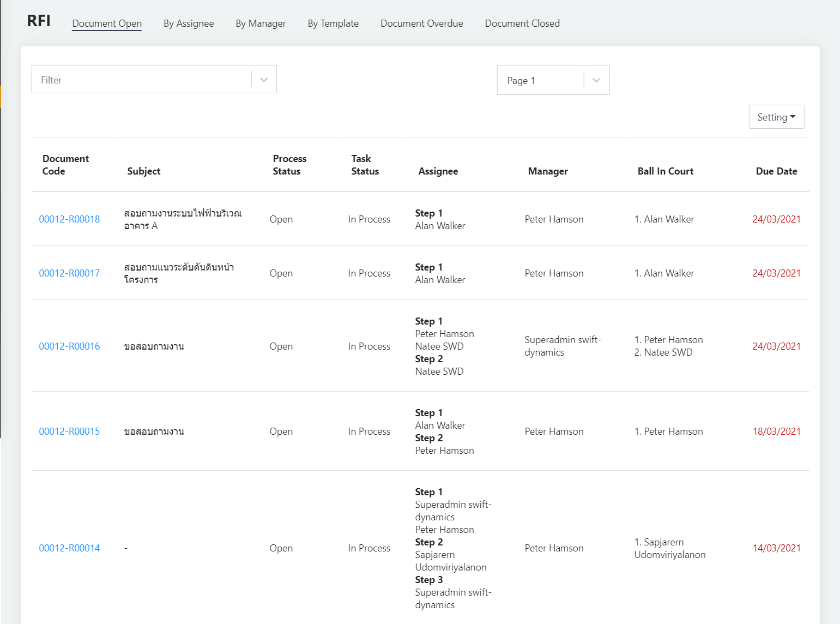Open the Setting dropdown button
The height and width of the screenshot is (624, 840).
(776, 117)
